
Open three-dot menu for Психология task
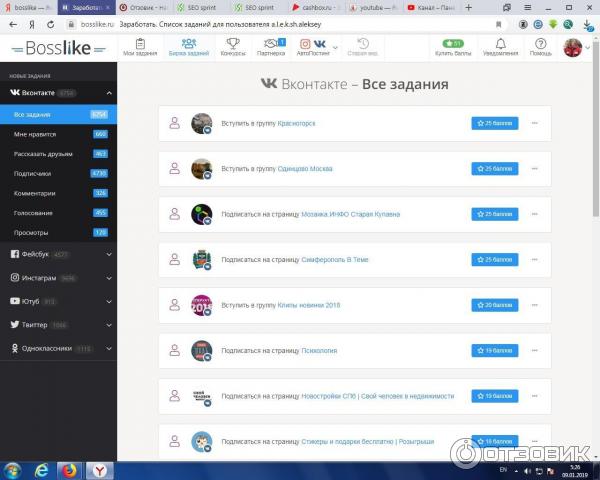535,351
